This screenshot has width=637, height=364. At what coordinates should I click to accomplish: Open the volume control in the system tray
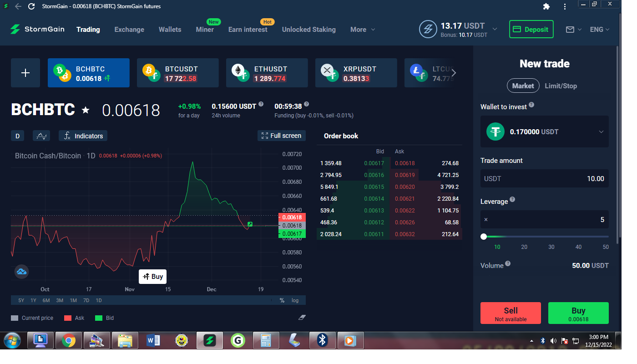pyautogui.click(x=553, y=341)
